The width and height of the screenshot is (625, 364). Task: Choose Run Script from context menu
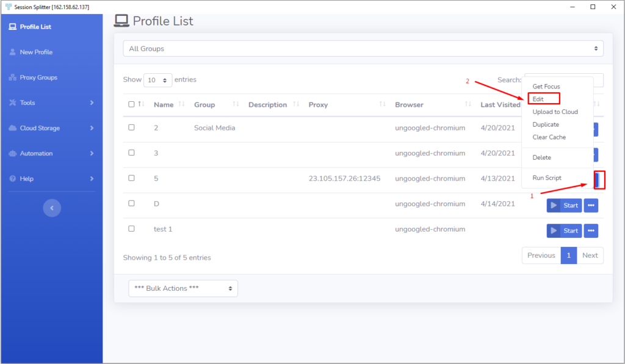pyautogui.click(x=547, y=178)
